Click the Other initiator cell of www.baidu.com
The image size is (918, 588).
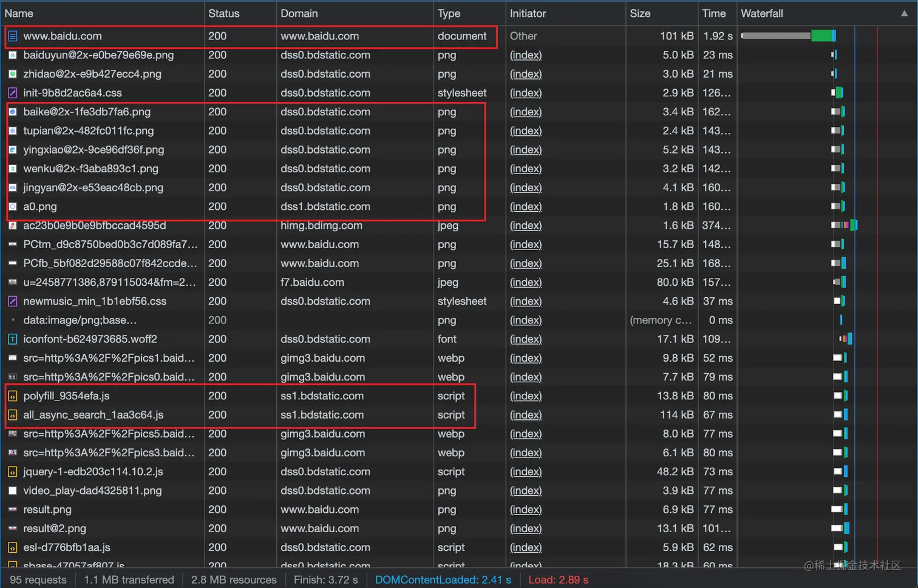click(523, 36)
